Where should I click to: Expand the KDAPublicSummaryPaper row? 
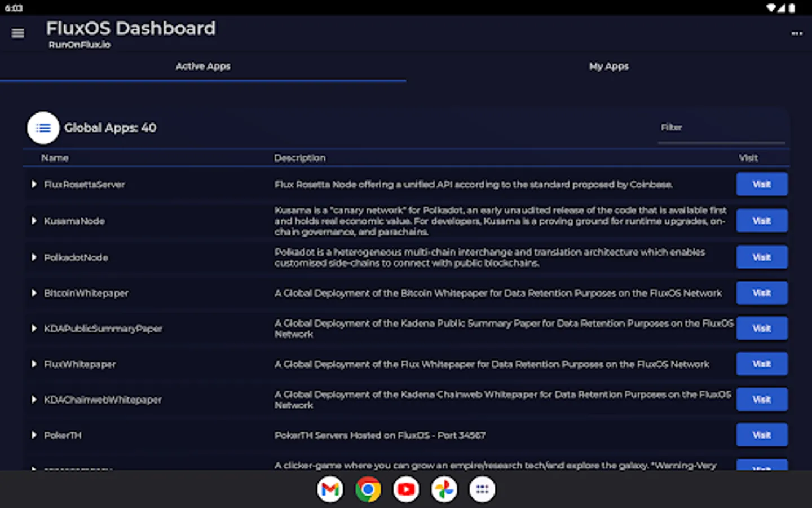(34, 329)
